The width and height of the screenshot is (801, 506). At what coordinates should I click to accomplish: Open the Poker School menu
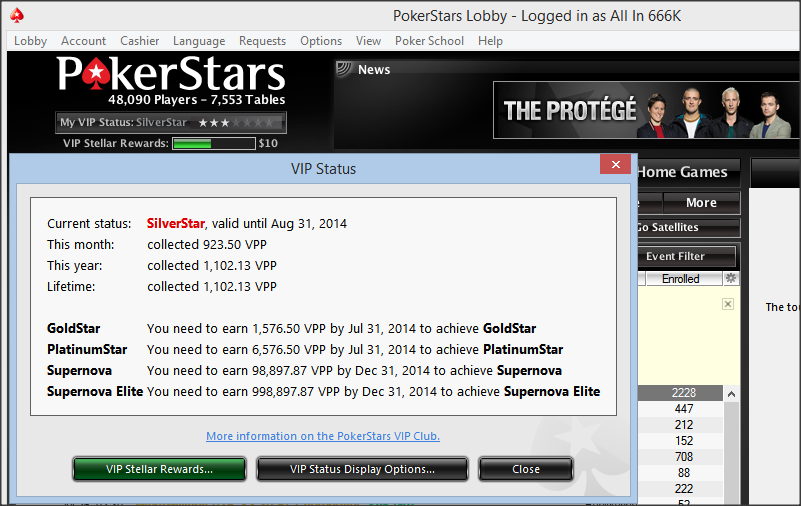coord(429,41)
